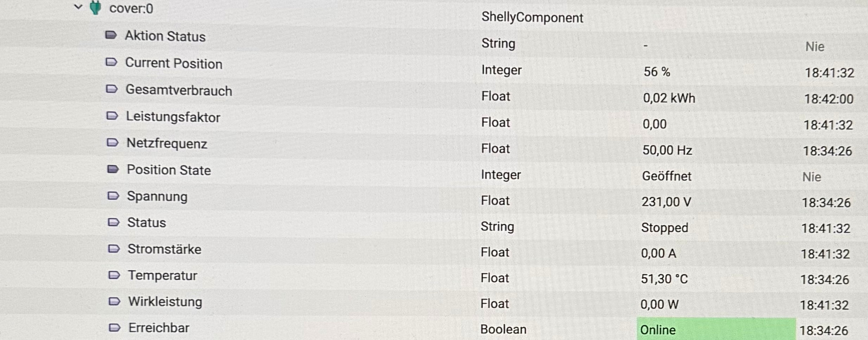Click the Stopped status value
Image resolution: width=868 pixels, height=340 pixels.
coord(665,228)
